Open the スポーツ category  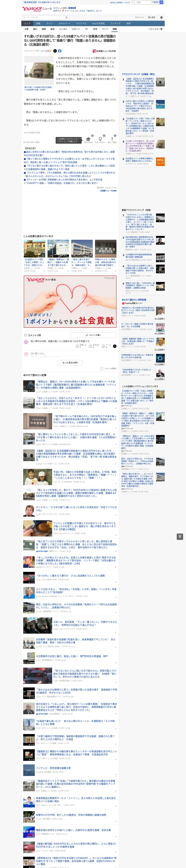(76, 29)
